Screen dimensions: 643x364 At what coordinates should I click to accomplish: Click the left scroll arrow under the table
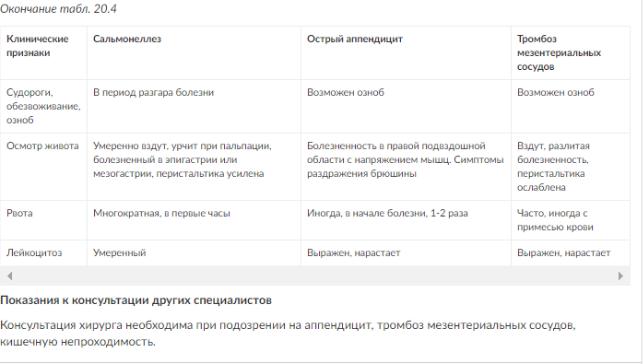pyautogui.click(x=10, y=276)
